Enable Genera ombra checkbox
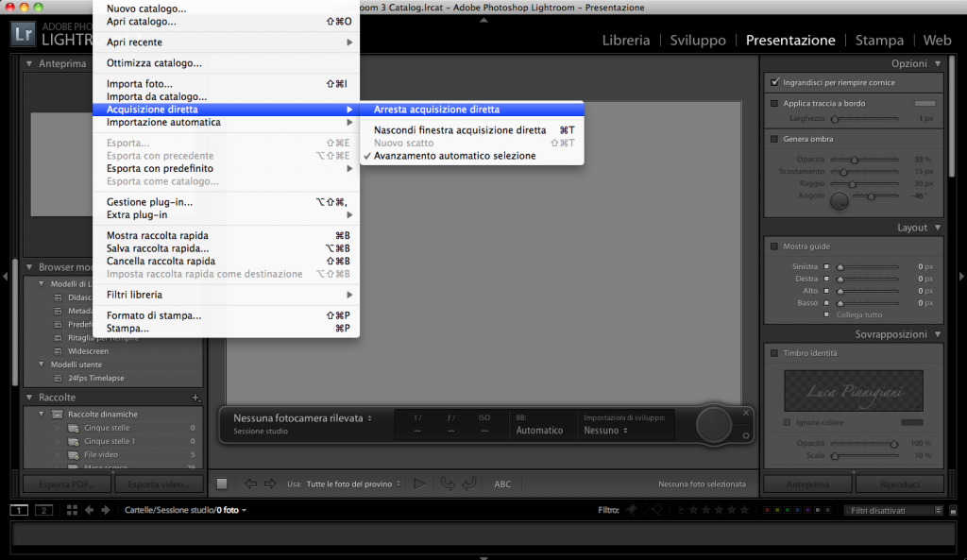 (x=774, y=139)
